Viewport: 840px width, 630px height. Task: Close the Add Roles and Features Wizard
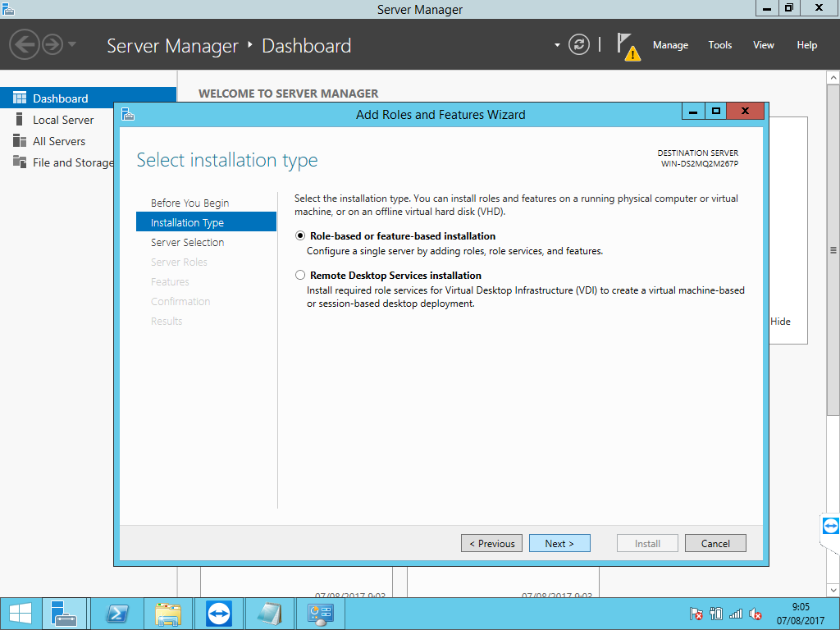pyautogui.click(x=745, y=112)
